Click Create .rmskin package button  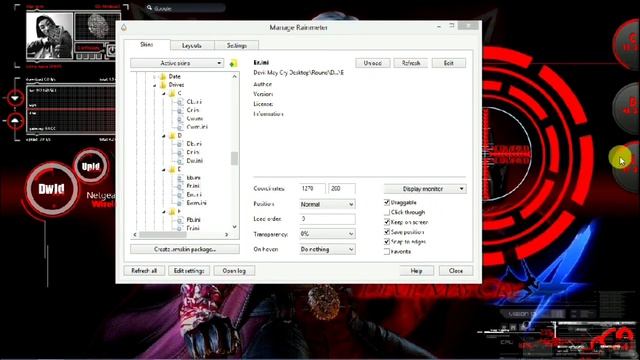pyautogui.click(x=185, y=249)
